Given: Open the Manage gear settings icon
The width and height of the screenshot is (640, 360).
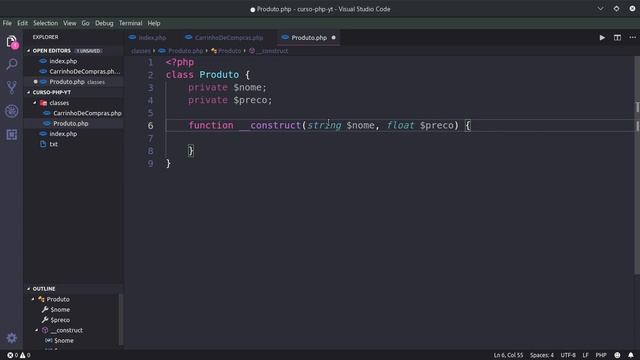Looking at the screenshot, I should pyautogui.click(x=11, y=338).
